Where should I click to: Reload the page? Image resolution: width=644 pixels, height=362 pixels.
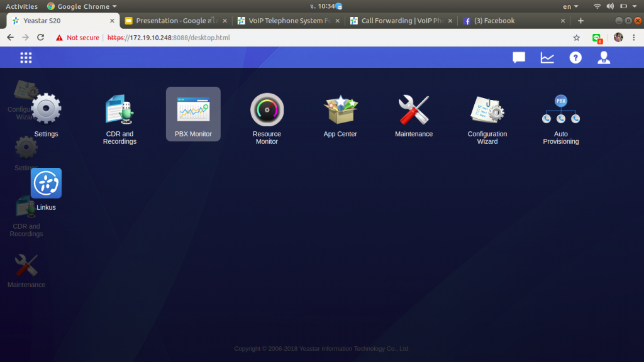click(x=40, y=37)
